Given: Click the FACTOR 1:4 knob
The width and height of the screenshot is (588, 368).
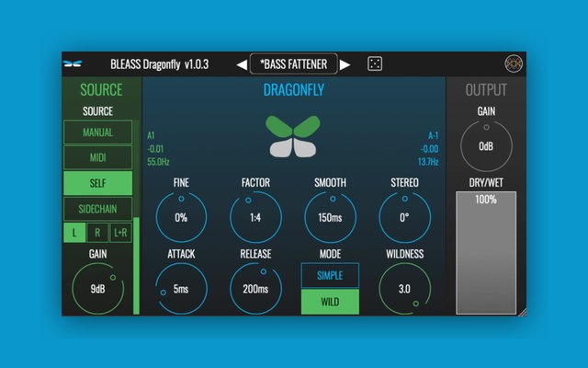Looking at the screenshot, I should 255,217.
